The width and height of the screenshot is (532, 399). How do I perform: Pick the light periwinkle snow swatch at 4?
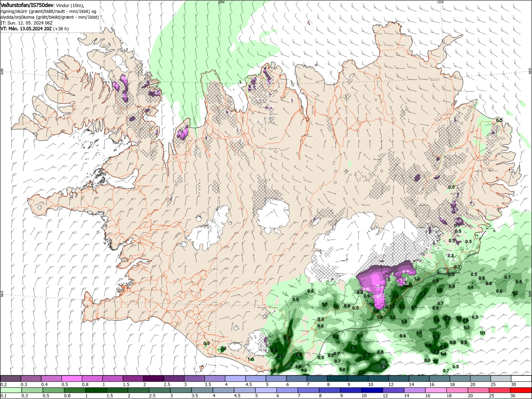coord(235,379)
